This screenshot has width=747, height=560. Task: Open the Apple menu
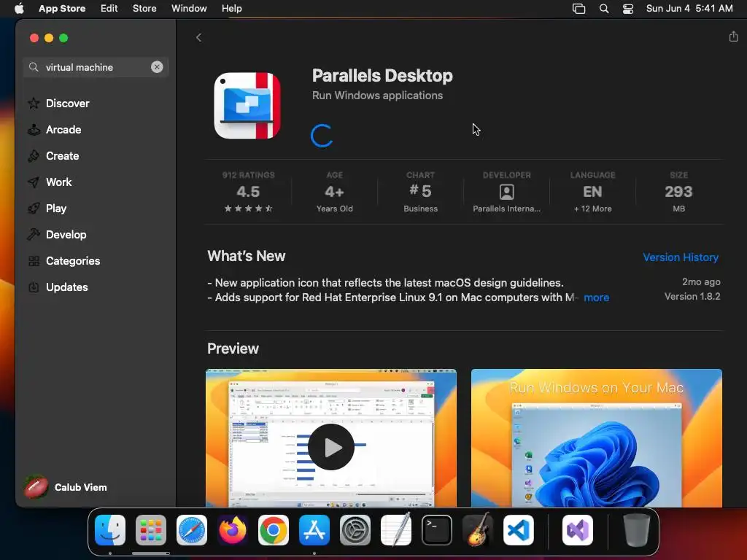click(x=19, y=9)
